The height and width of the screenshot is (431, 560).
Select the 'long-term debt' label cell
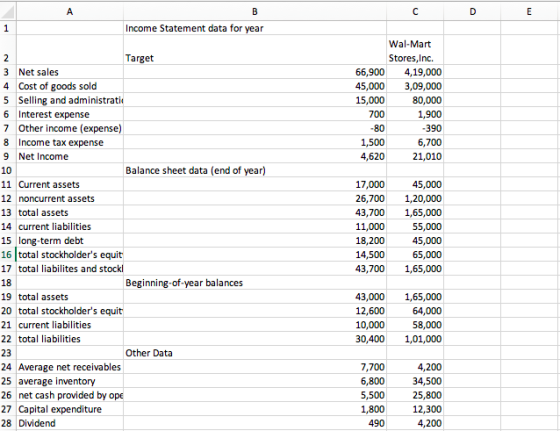[x=70, y=241]
